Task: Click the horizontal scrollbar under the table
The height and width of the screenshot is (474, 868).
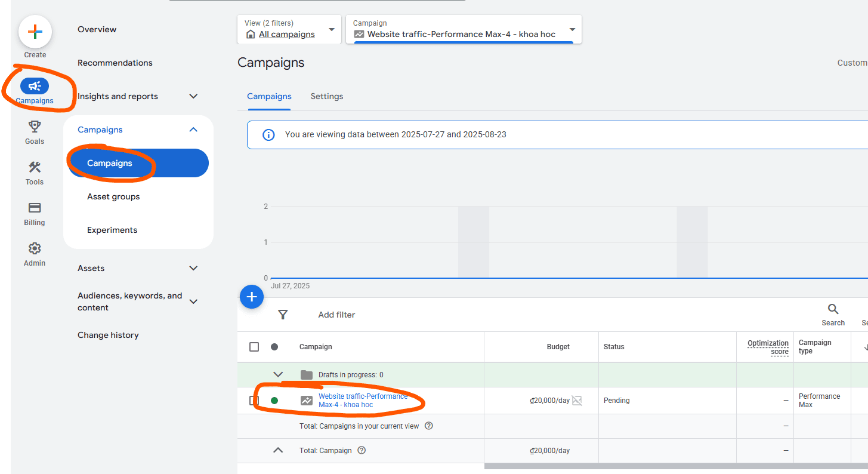Action: 674,466
